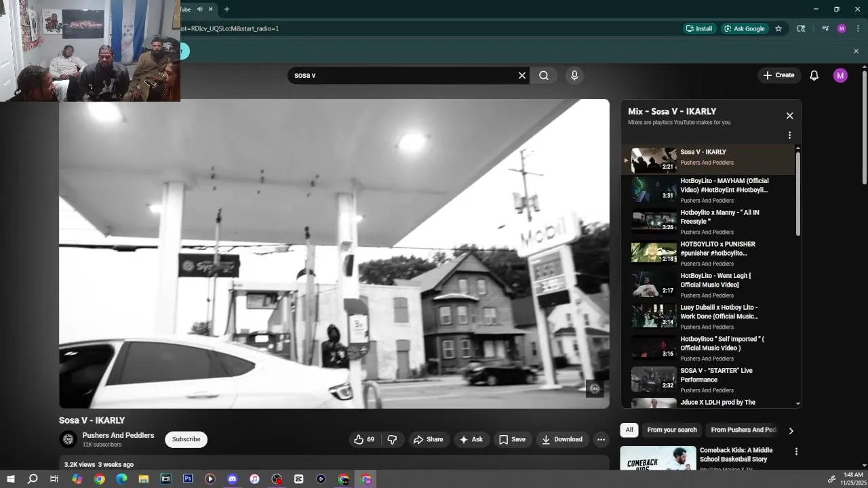Open the YouTube account avatar menu
This screenshot has width=868, height=488.
[840, 75]
